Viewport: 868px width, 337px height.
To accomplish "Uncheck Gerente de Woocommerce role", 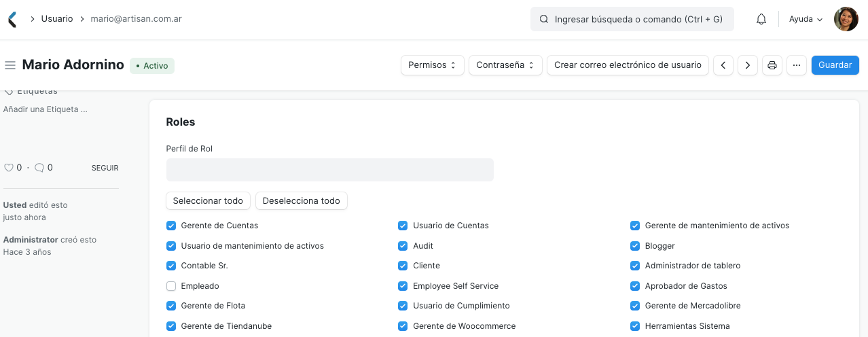I will coord(403,326).
